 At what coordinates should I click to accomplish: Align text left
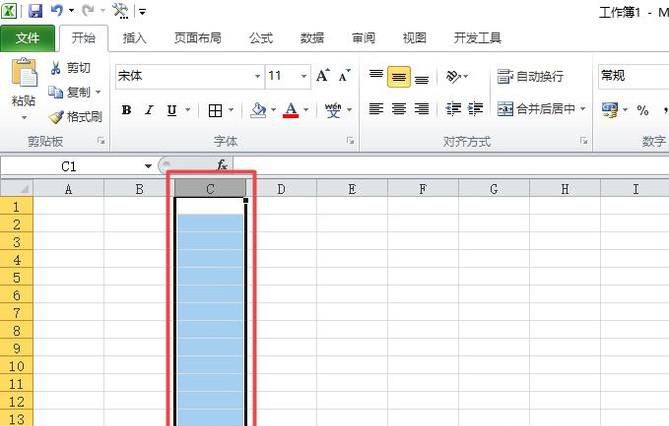(x=376, y=109)
